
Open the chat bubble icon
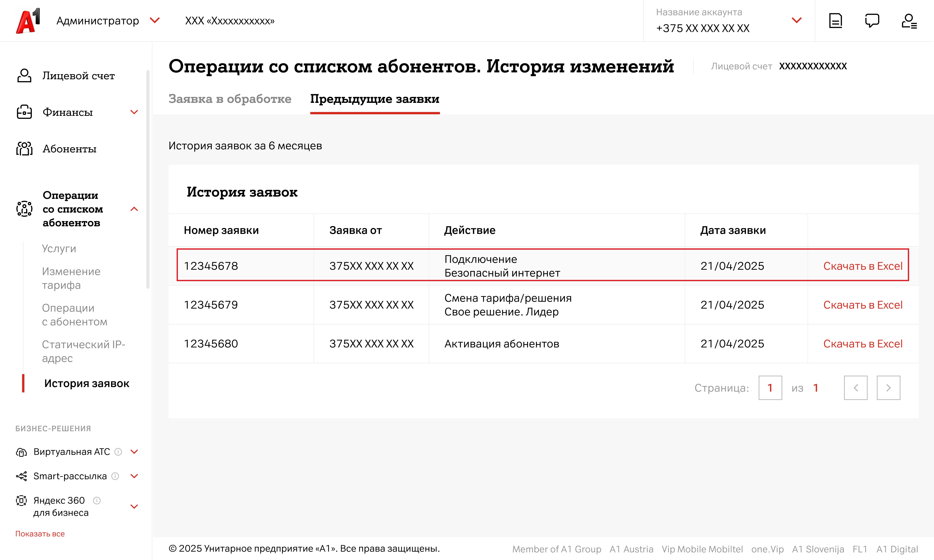872,21
